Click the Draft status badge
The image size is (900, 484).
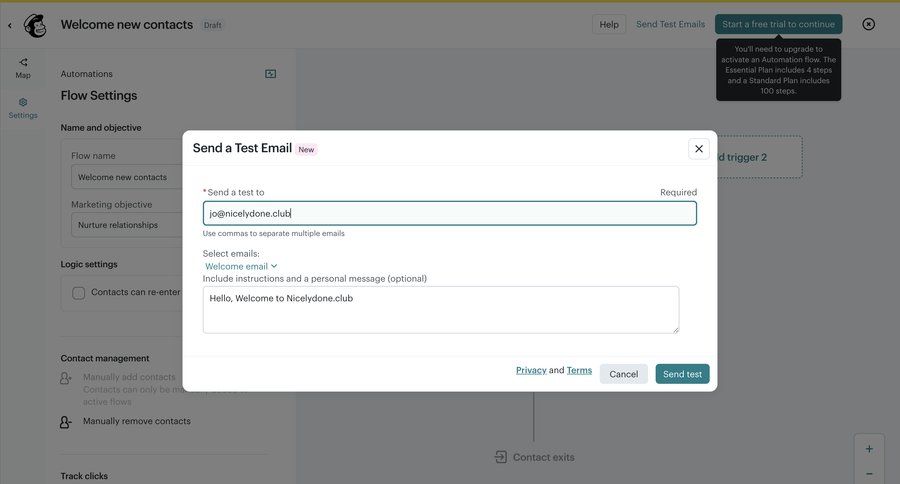click(x=212, y=25)
